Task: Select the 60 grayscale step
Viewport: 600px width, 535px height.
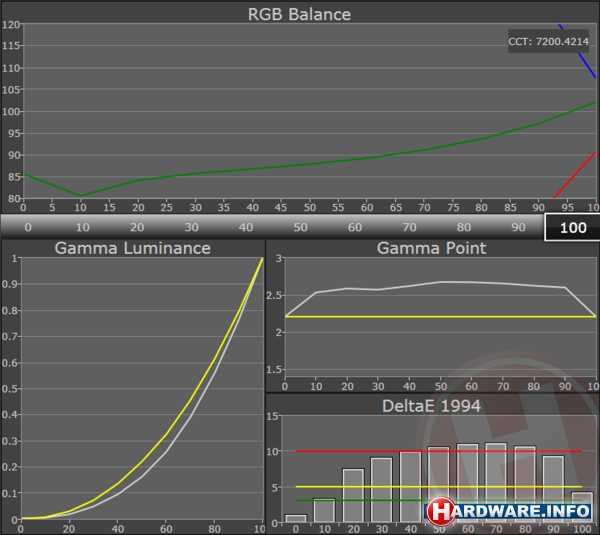Action: 354,227
